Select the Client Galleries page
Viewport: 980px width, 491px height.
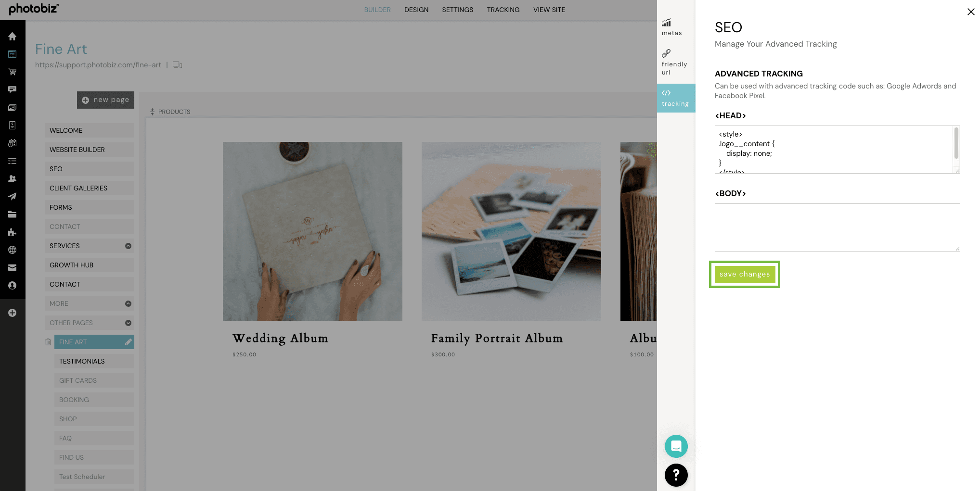tap(90, 188)
